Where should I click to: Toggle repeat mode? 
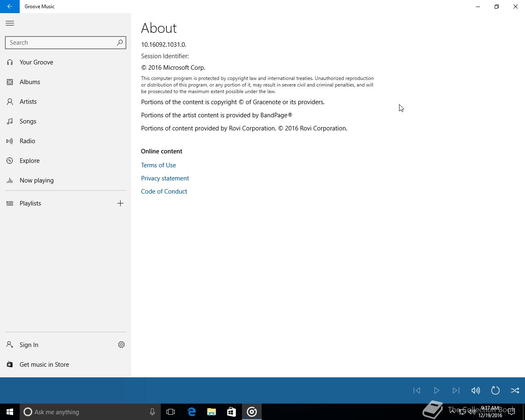[x=495, y=390]
